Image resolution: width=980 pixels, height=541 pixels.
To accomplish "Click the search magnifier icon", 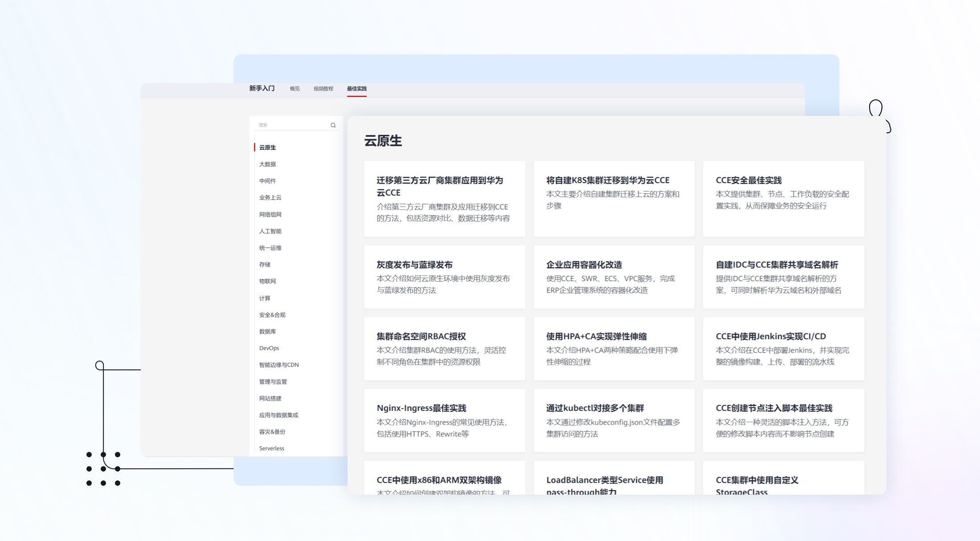I will coord(333,125).
